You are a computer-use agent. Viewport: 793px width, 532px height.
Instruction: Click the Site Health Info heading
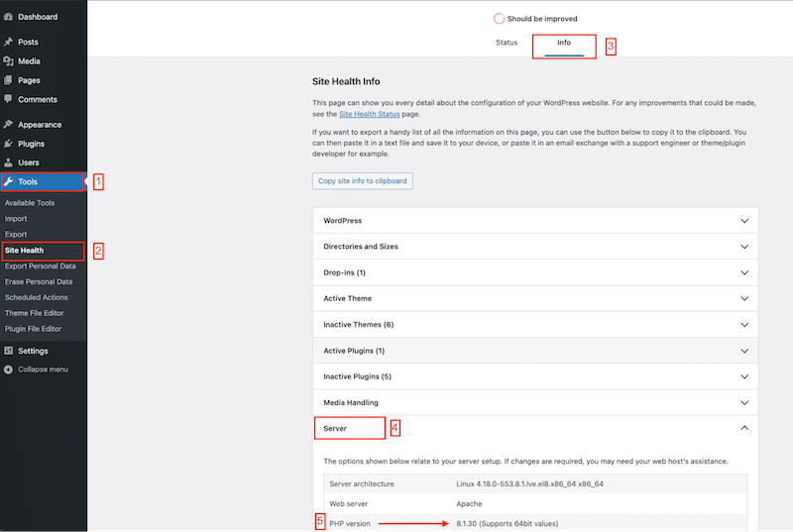(x=346, y=82)
